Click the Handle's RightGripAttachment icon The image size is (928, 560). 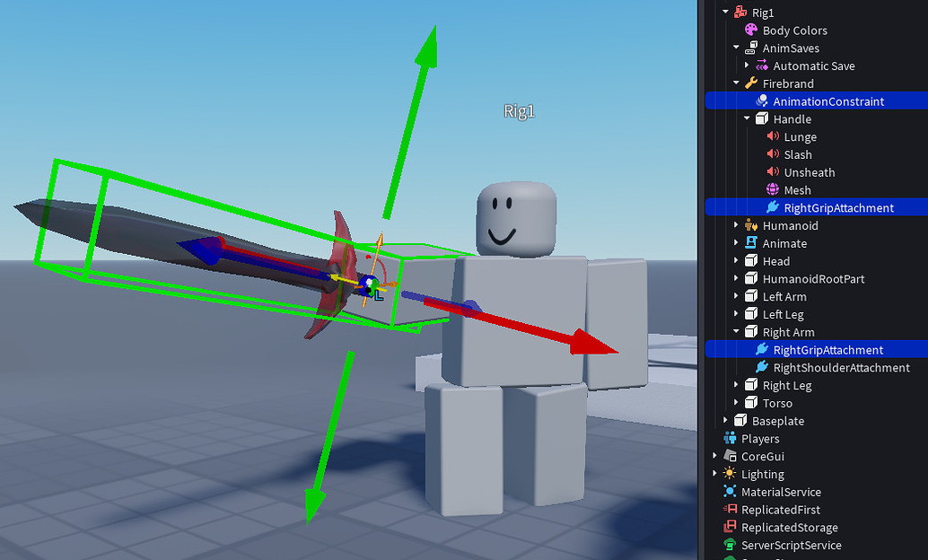click(x=773, y=207)
